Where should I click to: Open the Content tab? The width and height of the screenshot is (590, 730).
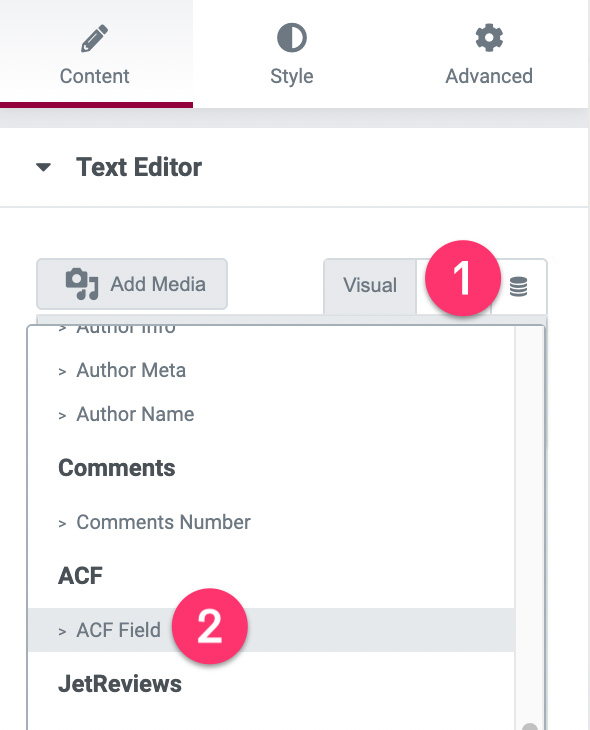96,54
